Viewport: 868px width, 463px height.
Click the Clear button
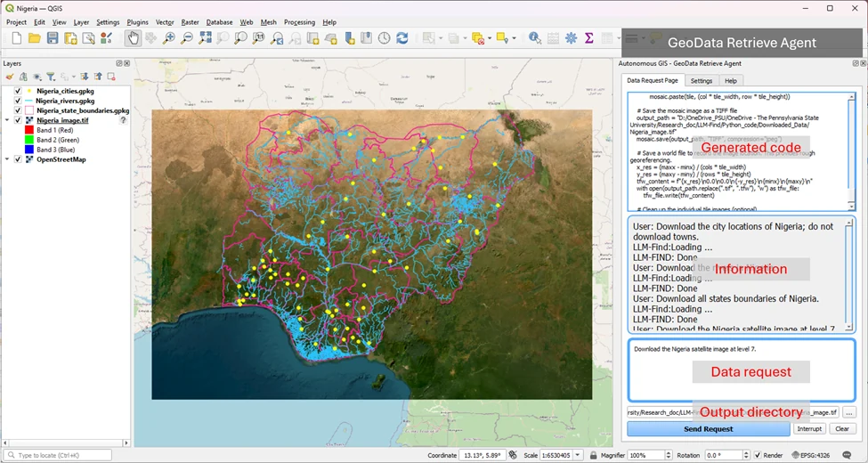click(842, 428)
